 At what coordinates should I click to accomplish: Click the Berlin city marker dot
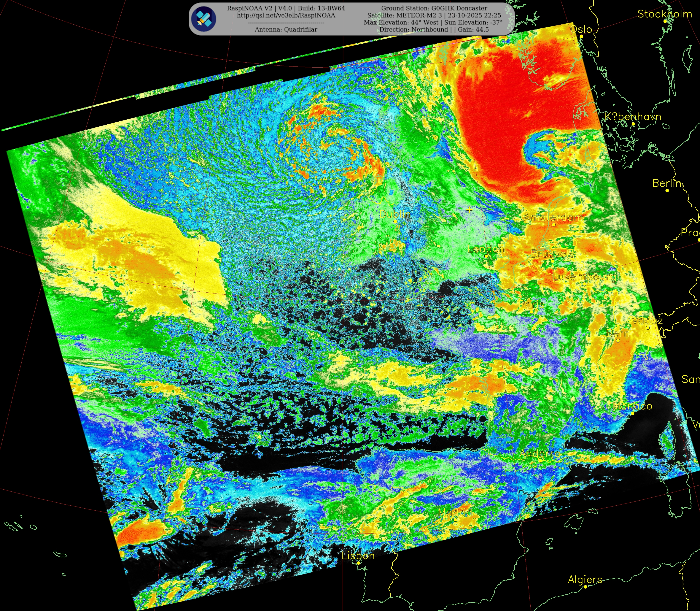click(x=667, y=191)
